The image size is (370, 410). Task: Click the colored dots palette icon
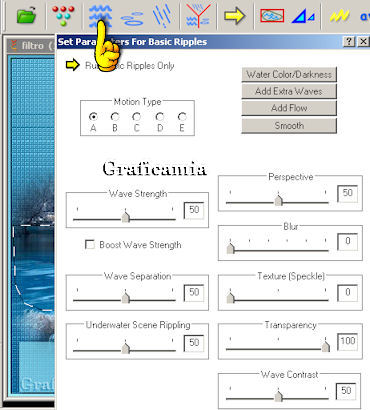(63, 16)
